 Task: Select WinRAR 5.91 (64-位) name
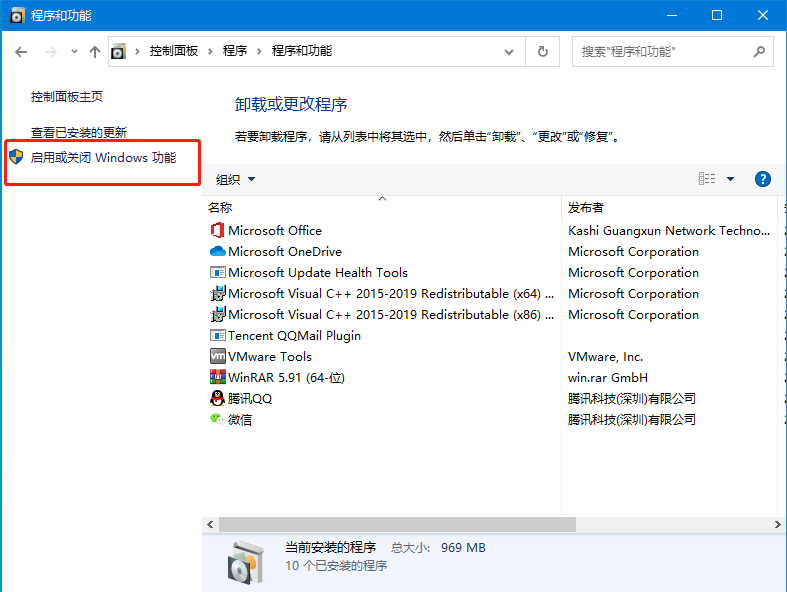pyautogui.click(x=287, y=378)
